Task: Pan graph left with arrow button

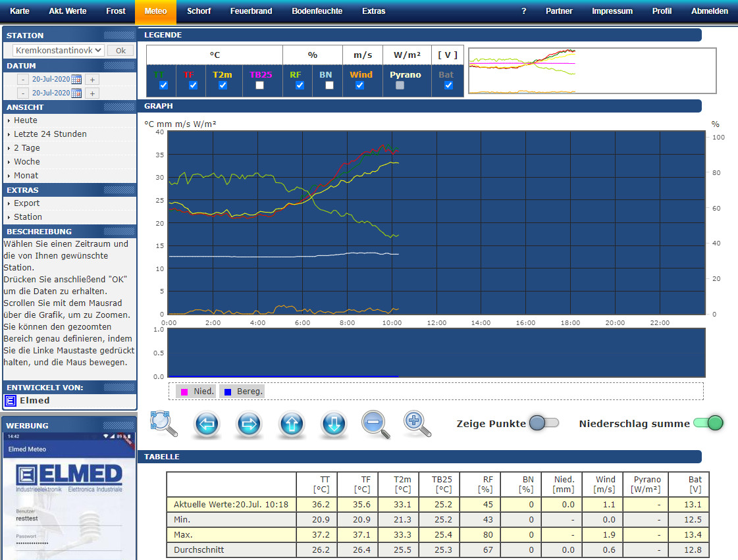Action: (207, 424)
